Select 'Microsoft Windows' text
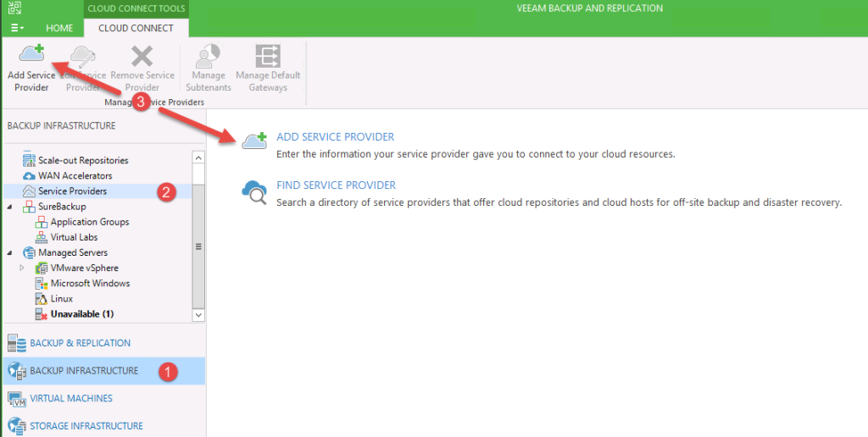This screenshot has height=437, width=868. (x=90, y=283)
